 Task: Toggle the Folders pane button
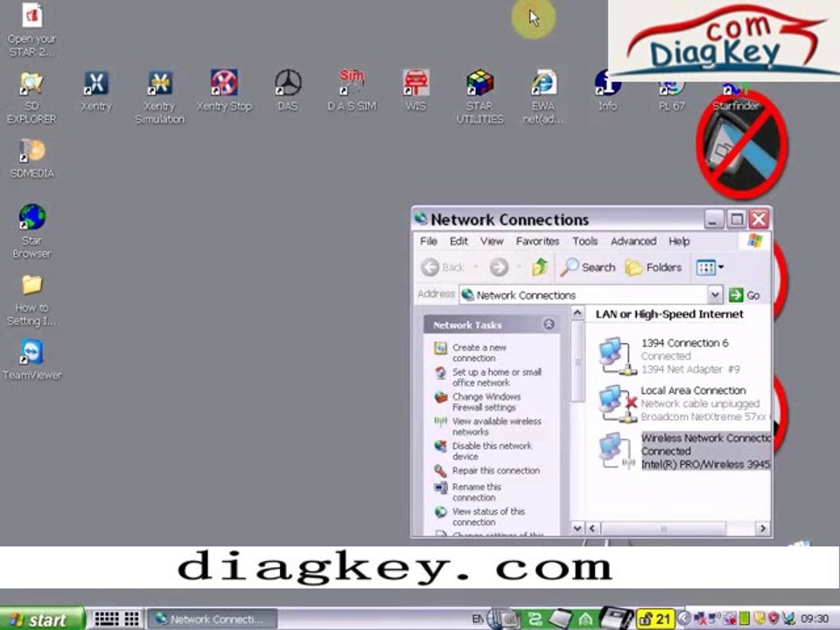pos(654,267)
